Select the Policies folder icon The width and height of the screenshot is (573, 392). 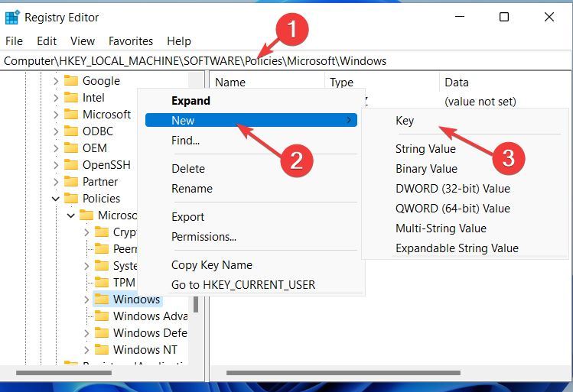pos(71,198)
